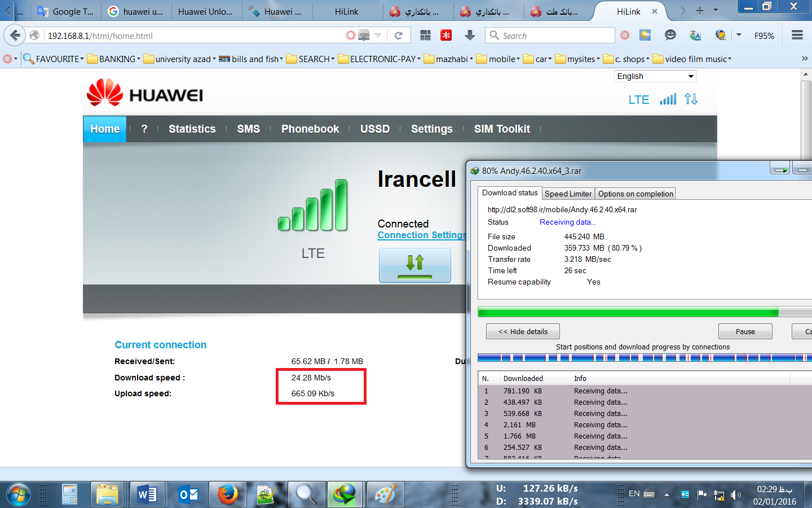Viewport: 812px width, 508px height.
Task: Expand the SEARCH bookmarks folder
Action: tap(310, 59)
